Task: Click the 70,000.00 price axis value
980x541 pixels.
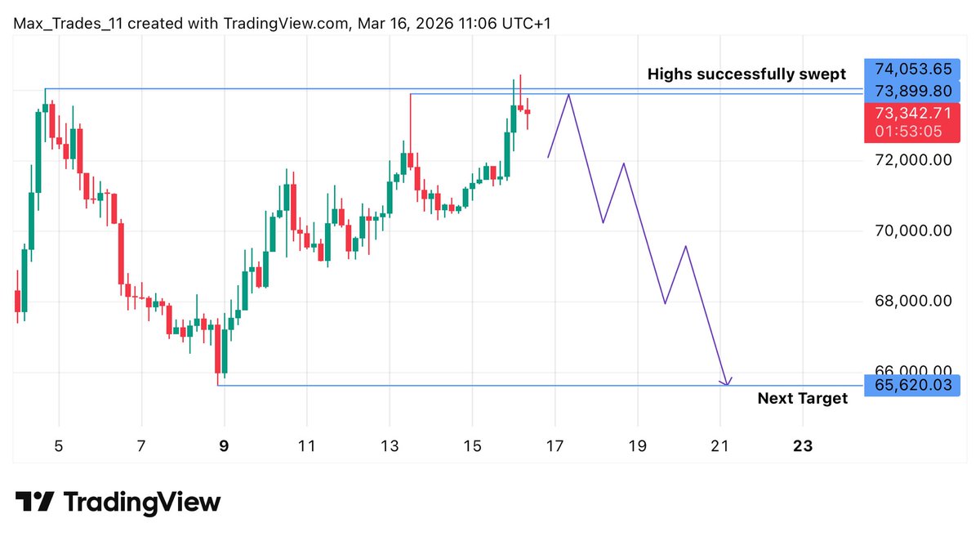Action: pos(913,230)
